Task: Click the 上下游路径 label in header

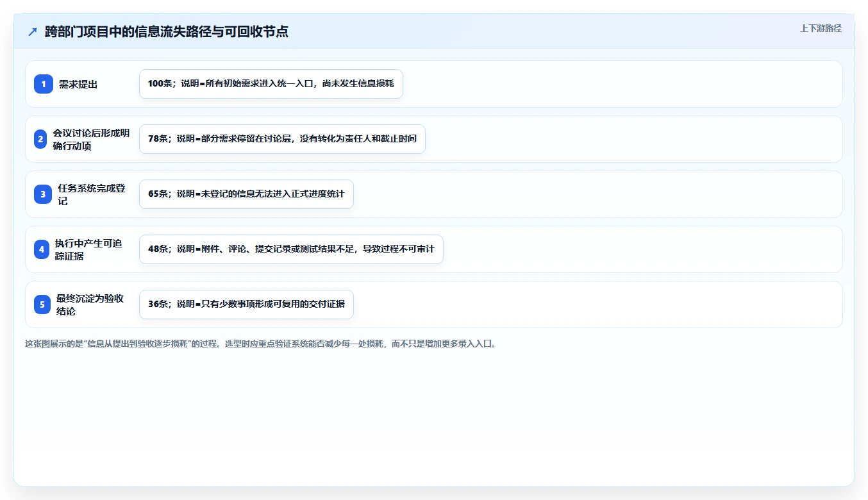Action: pyautogui.click(x=821, y=28)
